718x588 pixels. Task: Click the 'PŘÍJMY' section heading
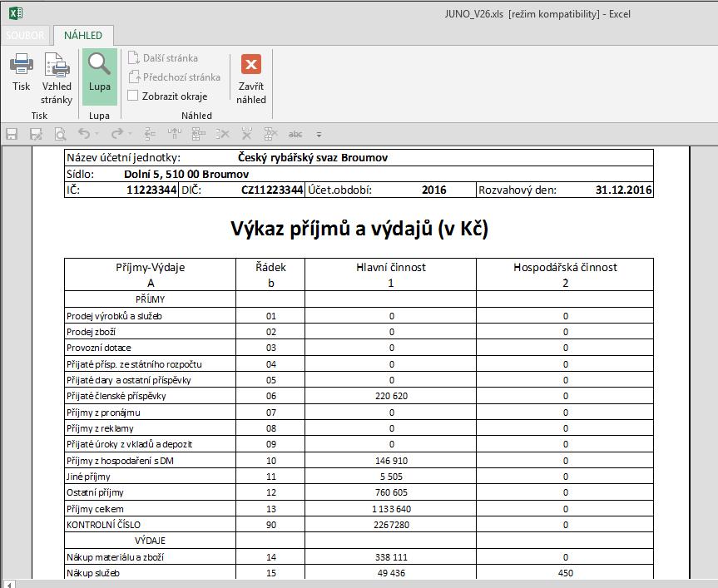click(x=151, y=299)
